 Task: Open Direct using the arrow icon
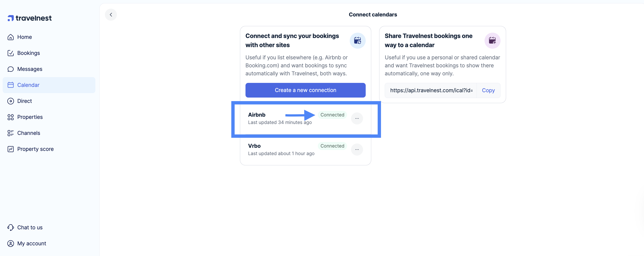click(11, 101)
